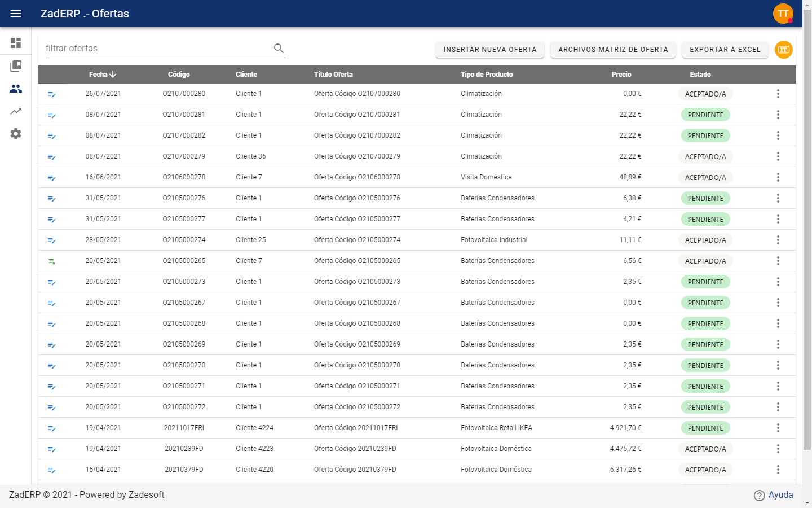Select date 16/06/2021 cell

click(x=103, y=177)
